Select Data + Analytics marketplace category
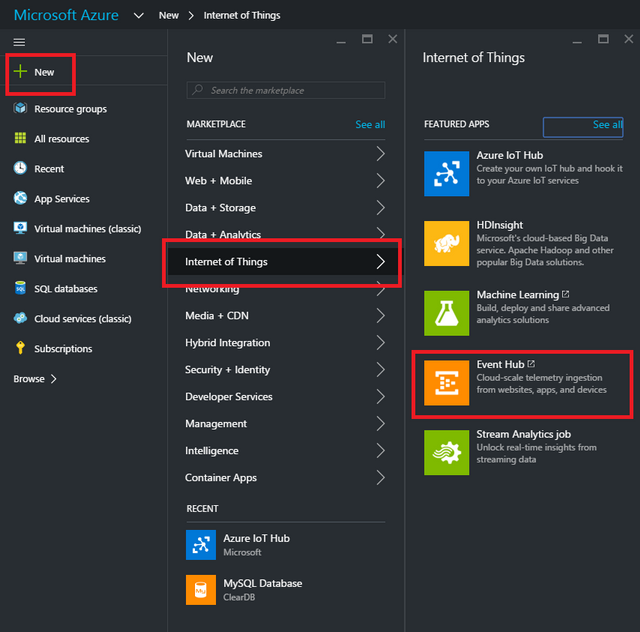Image resolution: width=640 pixels, height=632 pixels. click(x=285, y=233)
